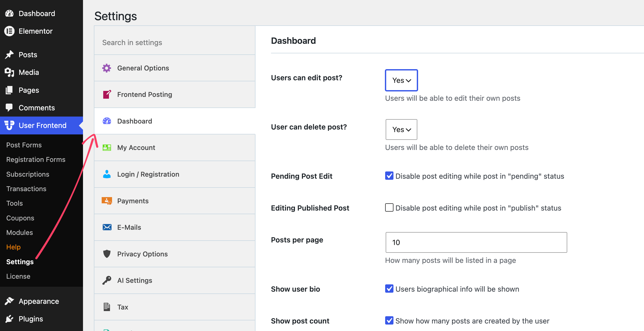This screenshot has height=331, width=644.
Task: Open Subscriptions submenu link
Action: [x=28, y=174]
